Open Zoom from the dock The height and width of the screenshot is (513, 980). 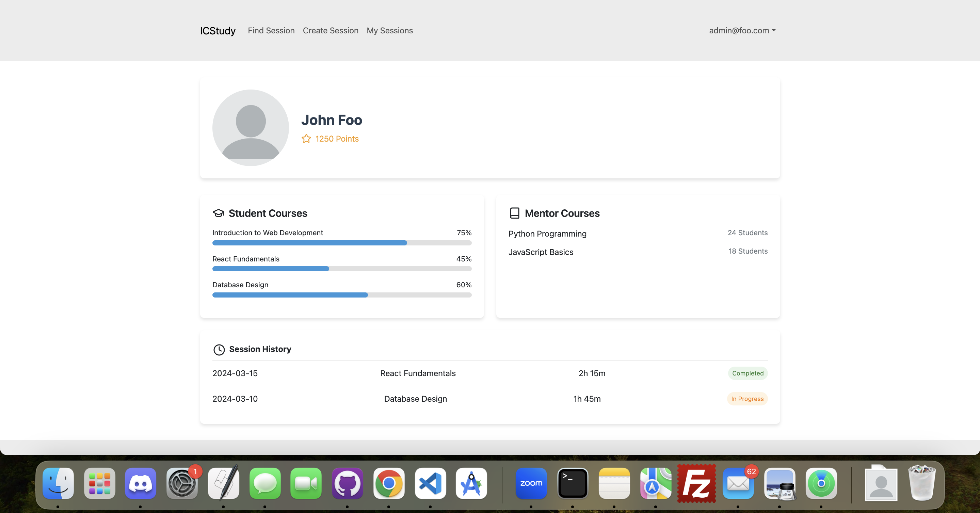pyautogui.click(x=531, y=483)
